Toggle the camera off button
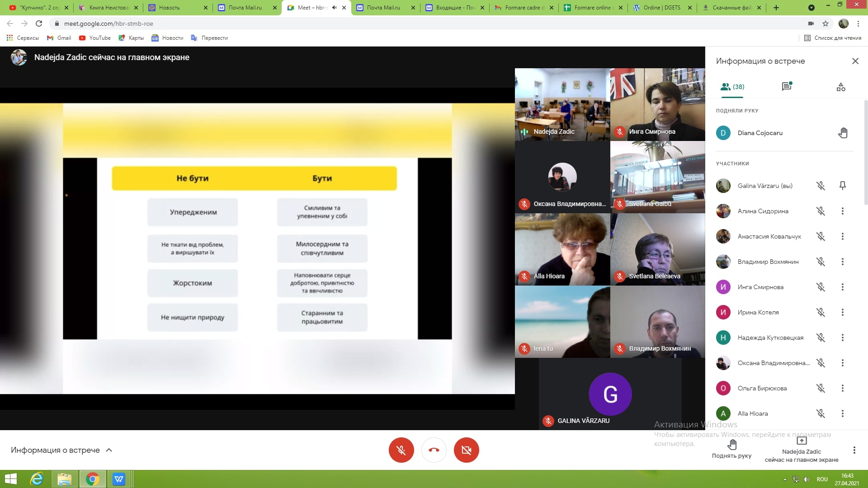868x488 pixels. click(466, 450)
